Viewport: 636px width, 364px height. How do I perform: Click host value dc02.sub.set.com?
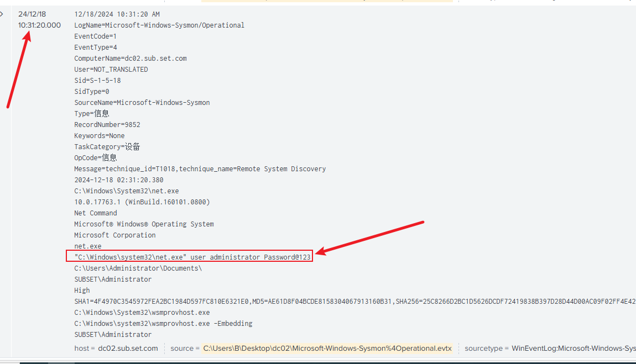pyautogui.click(x=128, y=348)
